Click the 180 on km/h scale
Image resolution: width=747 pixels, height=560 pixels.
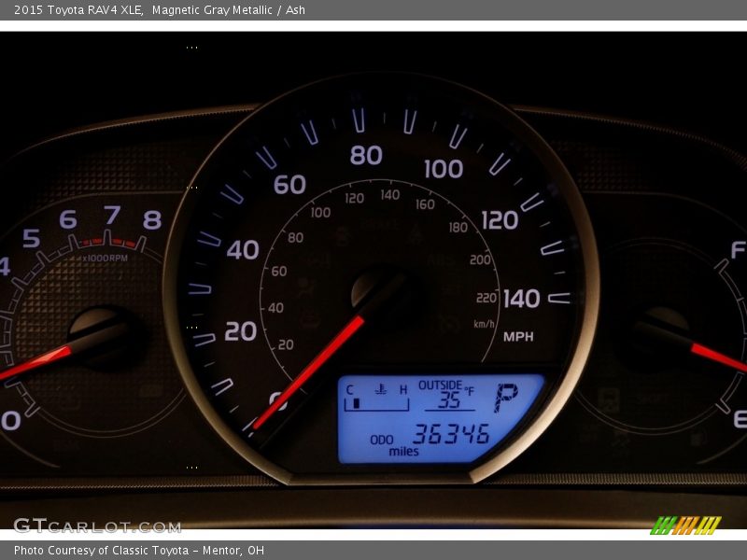click(458, 227)
